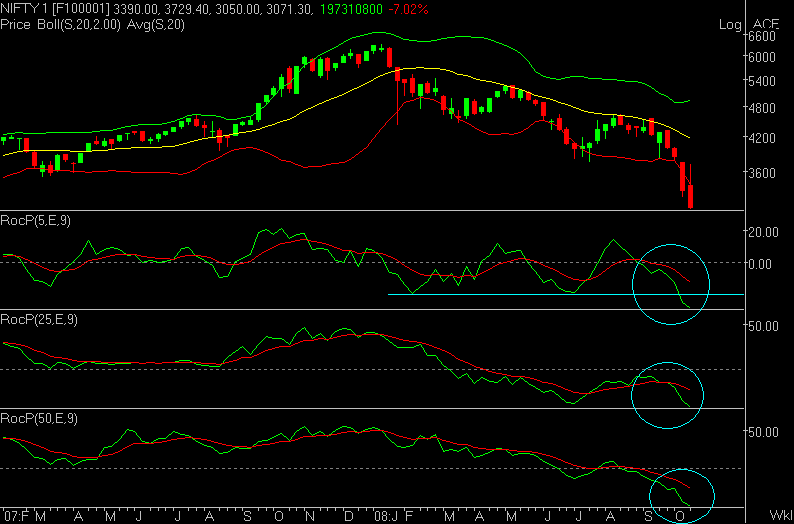Screen dimensions: 794x524
Task: Click the 5400 price axis label
Action: pos(762,81)
